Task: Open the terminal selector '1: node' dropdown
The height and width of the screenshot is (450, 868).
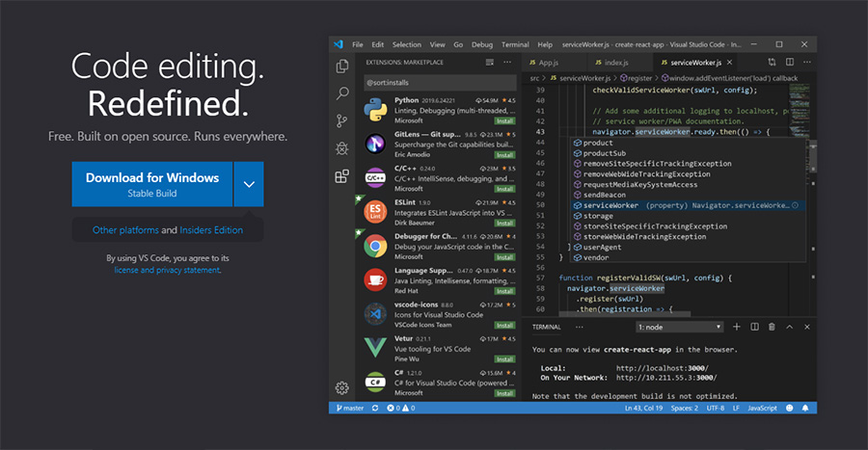Action: tap(679, 327)
